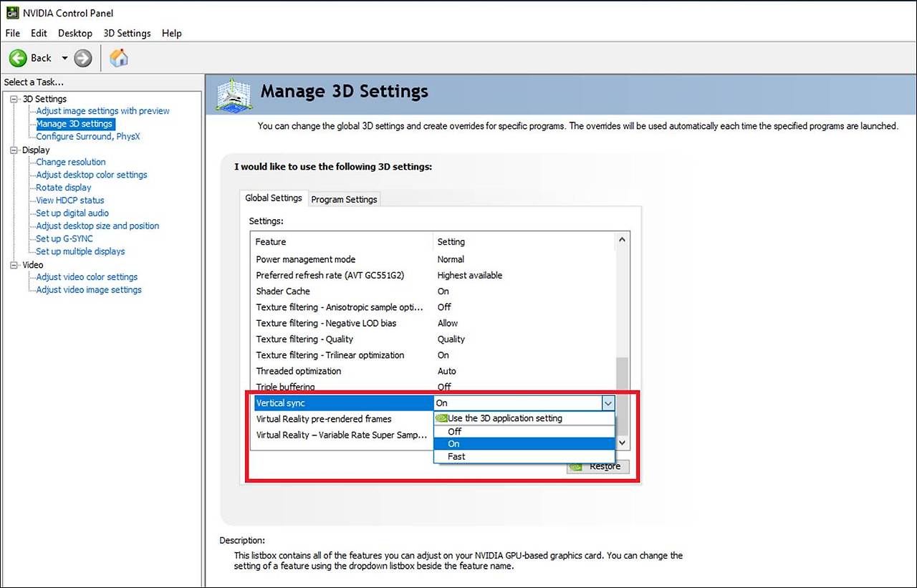Choose Use the 3D application setting option
This screenshot has width=917, height=588.
tap(524, 418)
